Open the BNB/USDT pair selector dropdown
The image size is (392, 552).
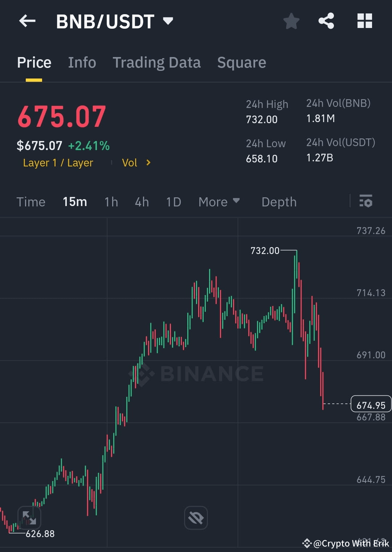click(x=168, y=21)
